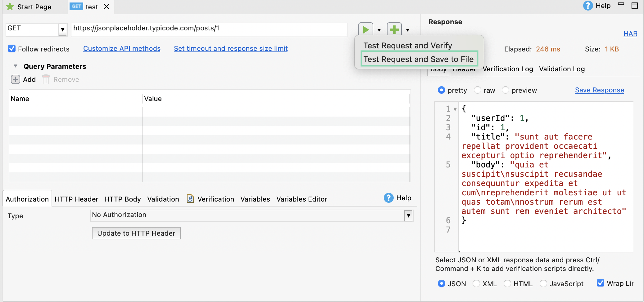Viewport: 644px width, 302px height.
Task: Switch to the Validation tab
Action: click(x=163, y=199)
